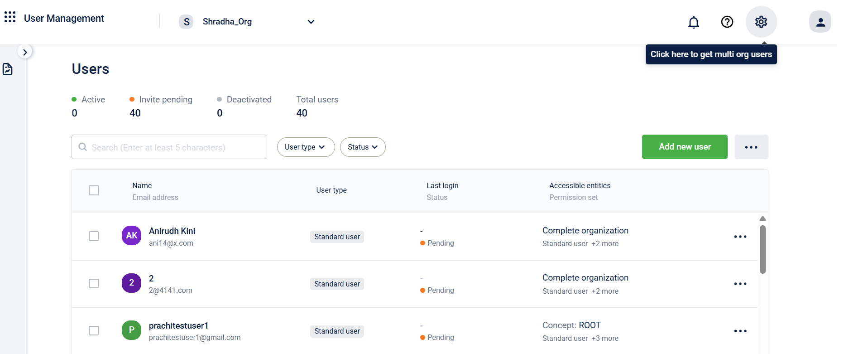Image resolution: width=868 pixels, height=354 pixels.
Task: Open row actions for prachitestuser1
Action: tap(740, 331)
